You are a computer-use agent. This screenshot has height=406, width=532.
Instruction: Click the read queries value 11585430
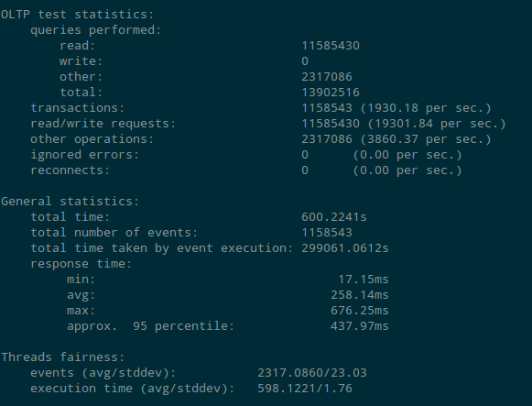pos(331,46)
